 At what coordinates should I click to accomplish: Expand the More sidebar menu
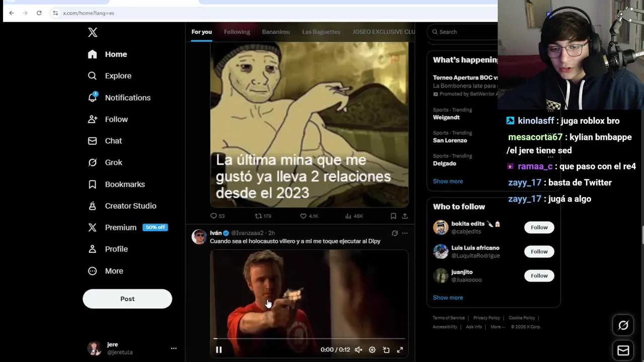point(105,271)
